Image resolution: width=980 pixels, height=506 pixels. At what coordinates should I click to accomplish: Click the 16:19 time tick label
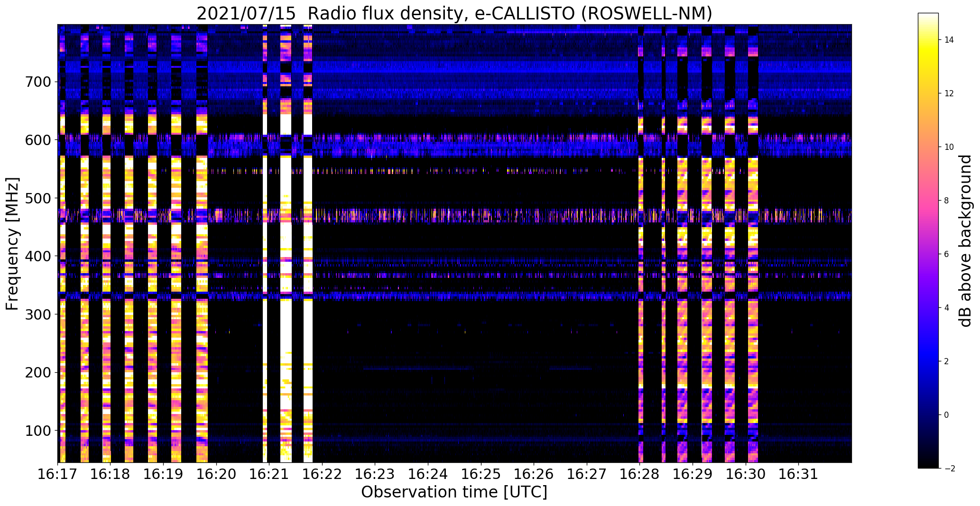163,474
